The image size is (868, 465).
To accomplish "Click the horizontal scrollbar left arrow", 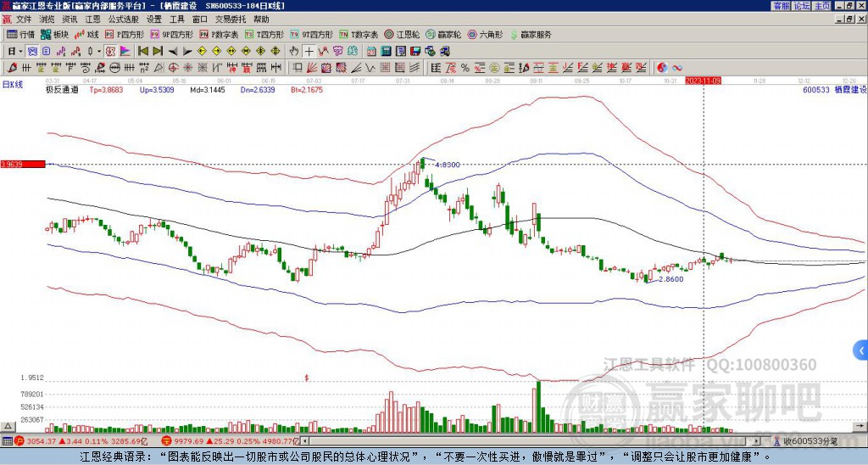I will (x=304, y=441).
